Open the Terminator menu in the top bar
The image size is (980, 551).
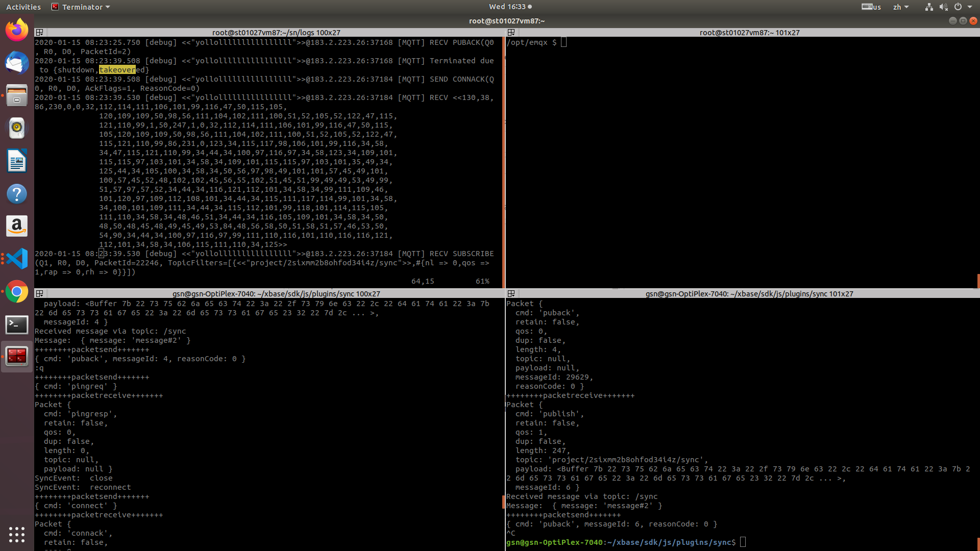pyautogui.click(x=82, y=7)
